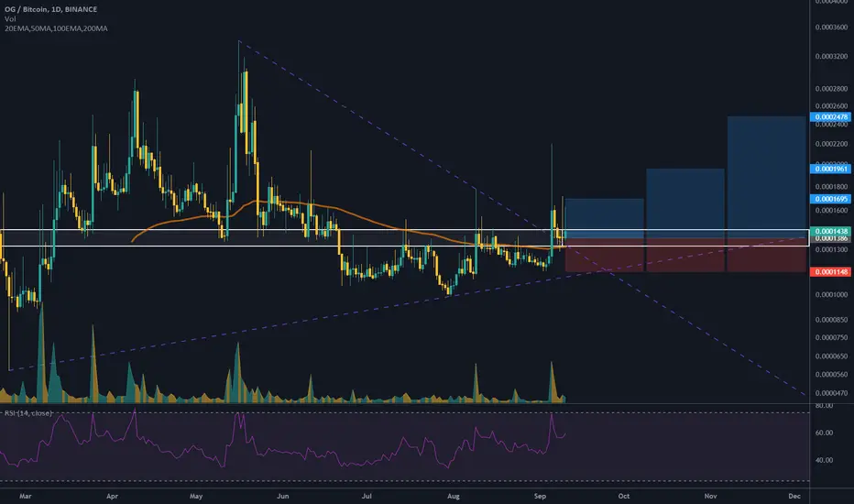The height and width of the screenshot is (504, 854).
Task: Click the Dec label on the time axis
Action: click(794, 497)
